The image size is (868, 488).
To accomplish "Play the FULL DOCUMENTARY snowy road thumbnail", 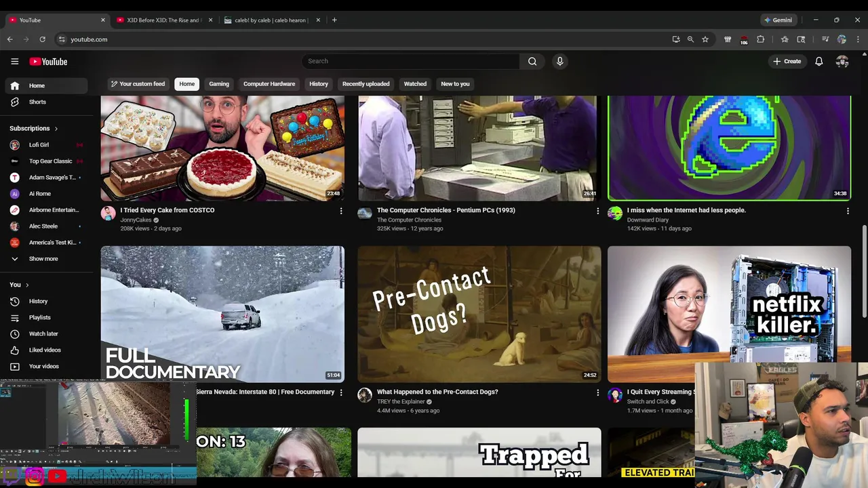I will 222,314.
